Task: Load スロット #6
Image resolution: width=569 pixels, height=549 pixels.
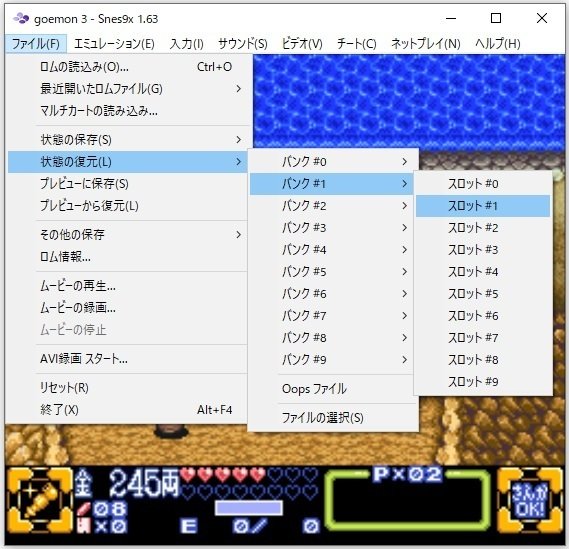Action: point(483,316)
